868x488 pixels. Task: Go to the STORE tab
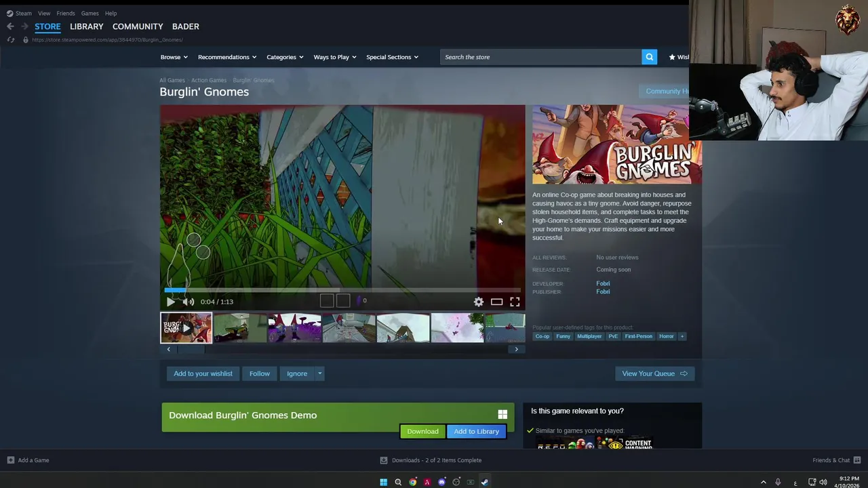pyautogui.click(x=47, y=26)
